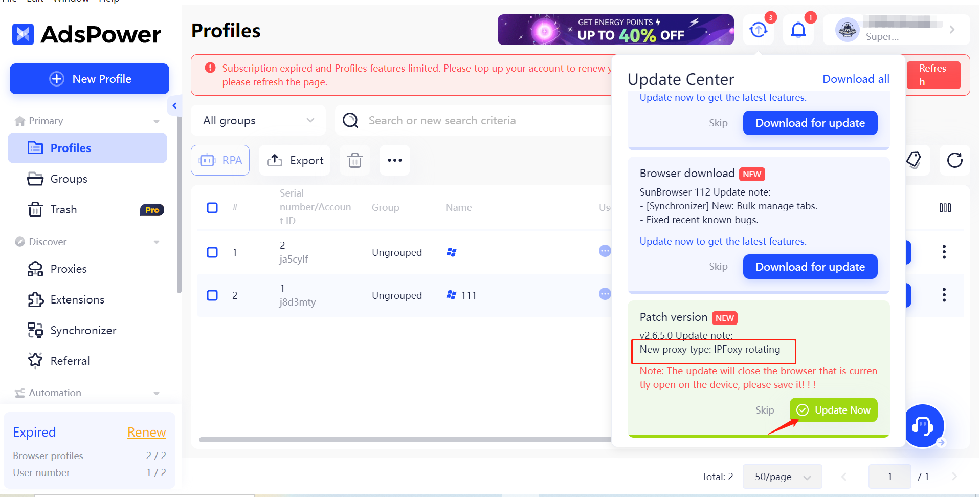
Task: Click top Download for update button
Action: pyautogui.click(x=810, y=123)
